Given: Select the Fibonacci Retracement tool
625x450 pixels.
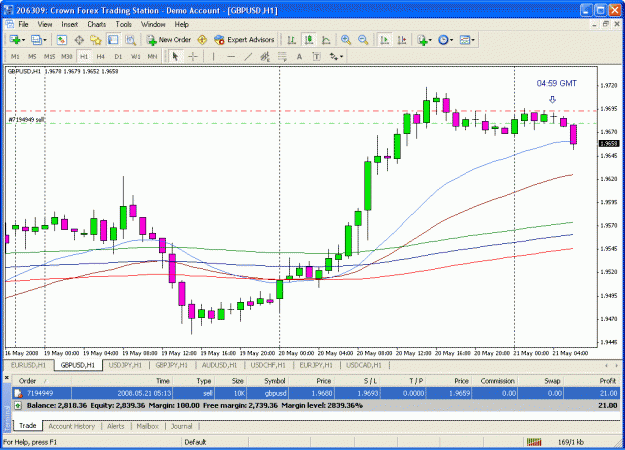Looking at the screenshot, I should click(282, 57).
